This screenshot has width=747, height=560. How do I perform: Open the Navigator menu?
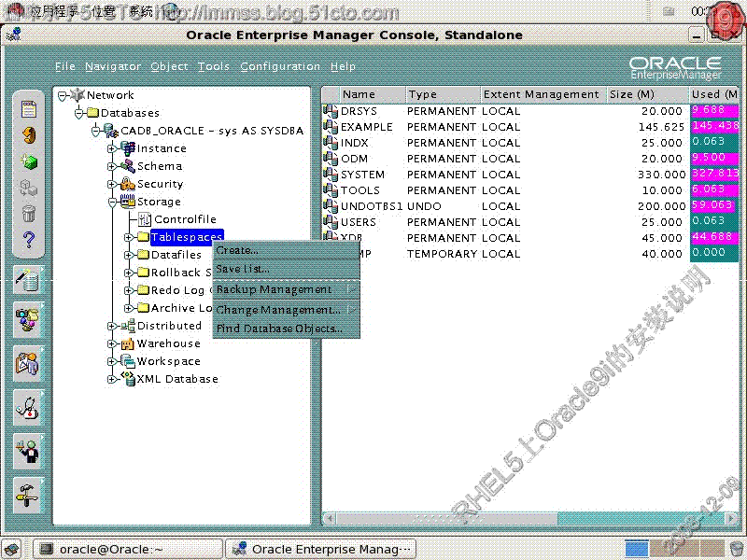[113, 66]
